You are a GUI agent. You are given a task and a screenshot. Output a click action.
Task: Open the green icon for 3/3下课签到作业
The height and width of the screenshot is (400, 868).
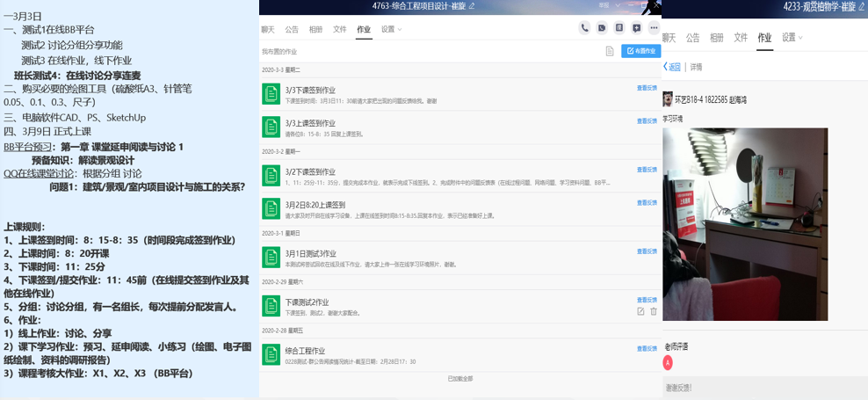point(271,93)
